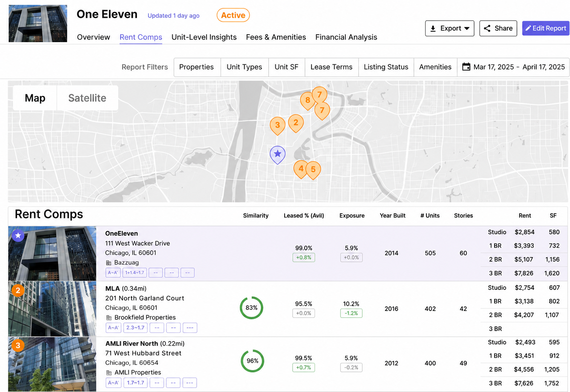Click the Export download icon
Image resolution: width=570 pixels, height=392 pixels.
pos(433,29)
